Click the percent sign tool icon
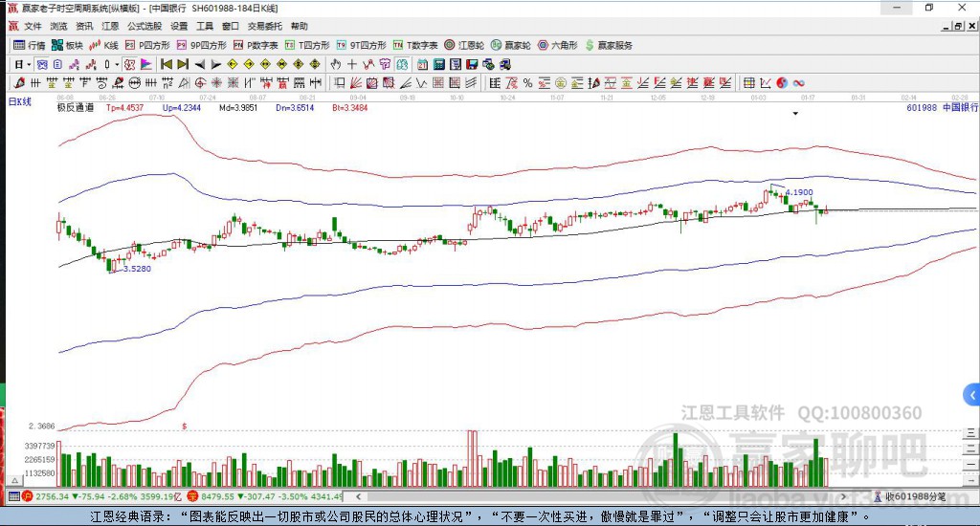This screenshot has width=980, height=526. coord(526,82)
